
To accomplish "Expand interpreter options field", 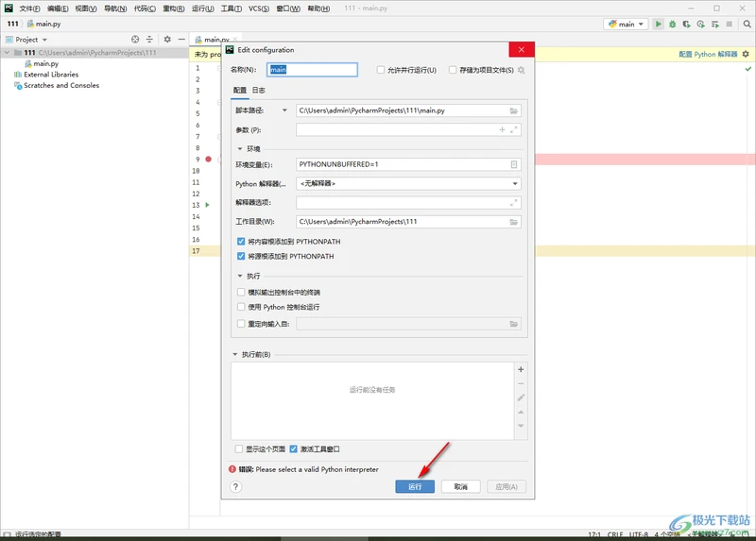I will [x=514, y=203].
